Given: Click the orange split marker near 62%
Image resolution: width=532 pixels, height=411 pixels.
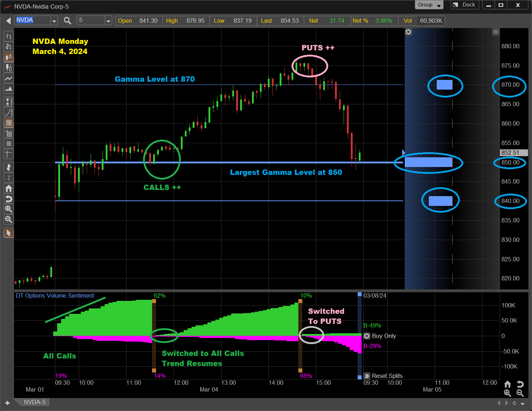Looking at the screenshot, I should (154, 301).
